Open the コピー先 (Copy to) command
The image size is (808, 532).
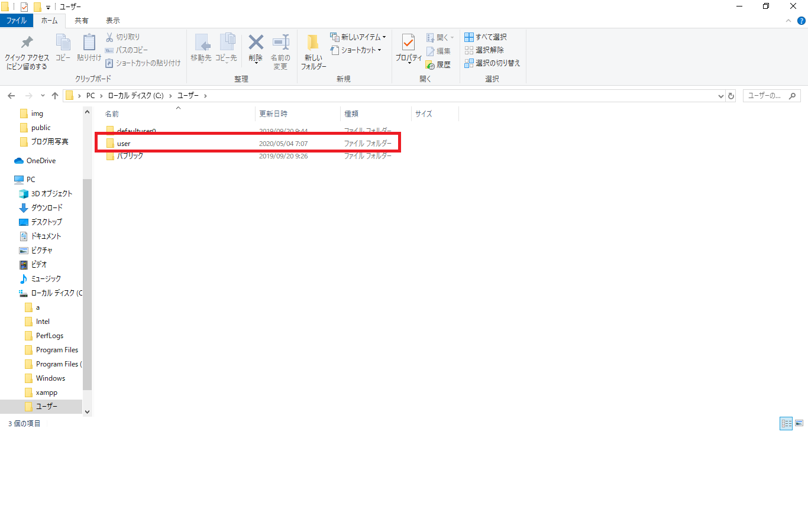[x=226, y=47]
